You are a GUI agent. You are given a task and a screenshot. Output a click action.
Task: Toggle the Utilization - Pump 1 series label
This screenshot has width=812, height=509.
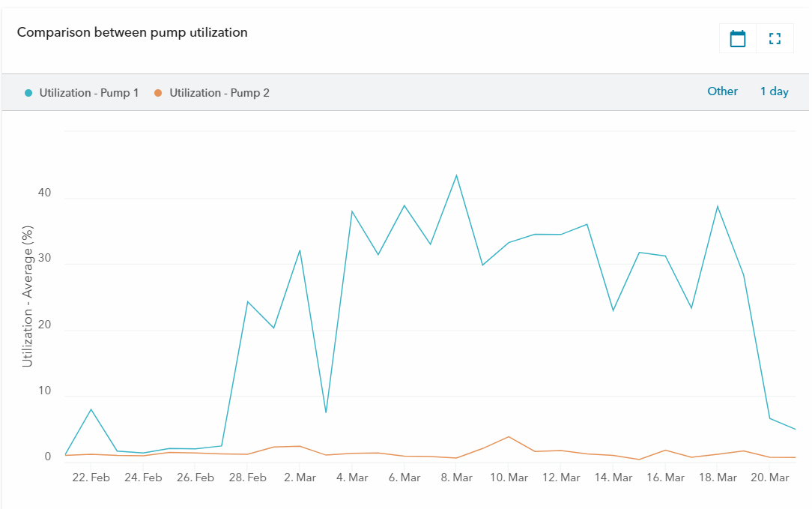(x=88, y=93)
